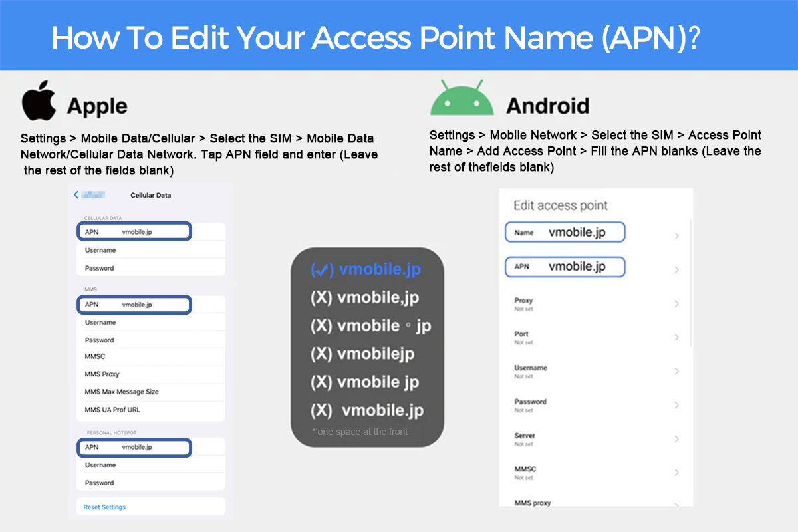798x532 pixels.
Task: Tap the Username field under MMS section
Action: tap(150, 323)
